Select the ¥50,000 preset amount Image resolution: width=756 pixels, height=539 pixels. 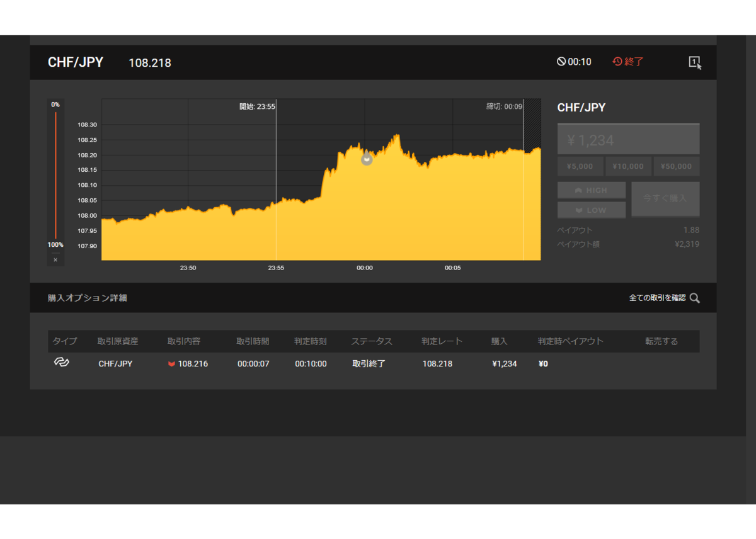(x=677, y=166)
